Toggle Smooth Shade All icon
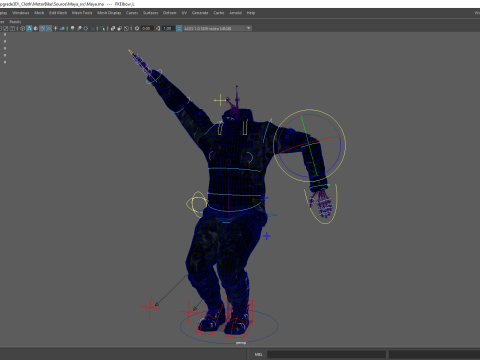This screenshot has width=480, height=360. click(x=29, y=28)
